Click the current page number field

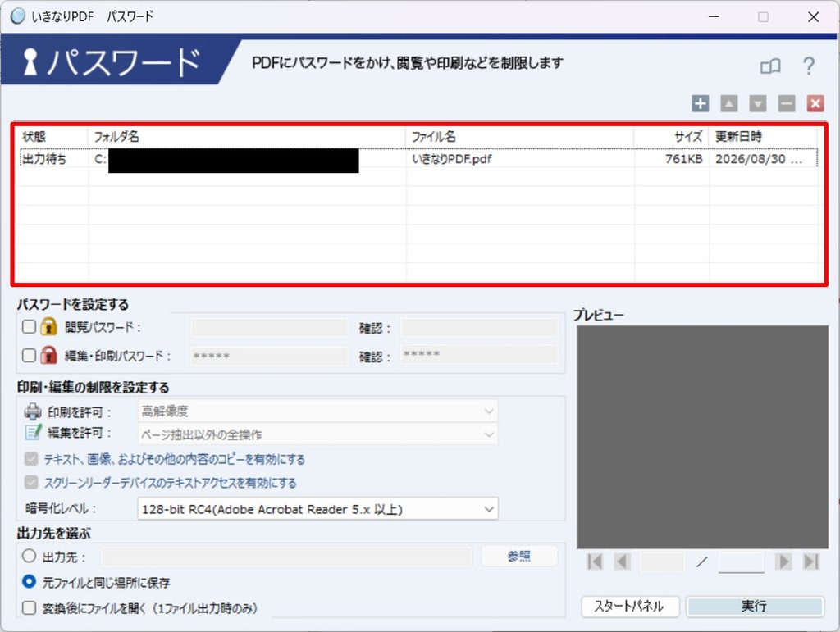coord(663,562)
